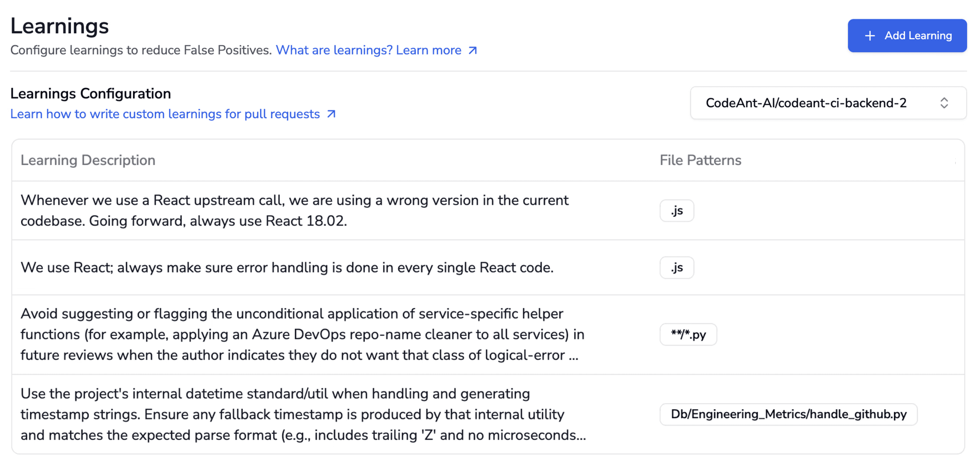
Task: Click the Learning Description column header
Action: 88,160
